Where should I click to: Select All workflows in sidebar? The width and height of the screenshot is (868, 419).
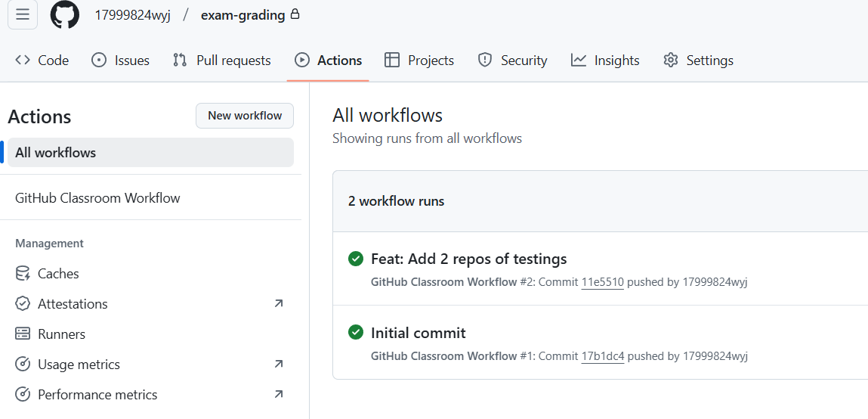click(56, 153)
